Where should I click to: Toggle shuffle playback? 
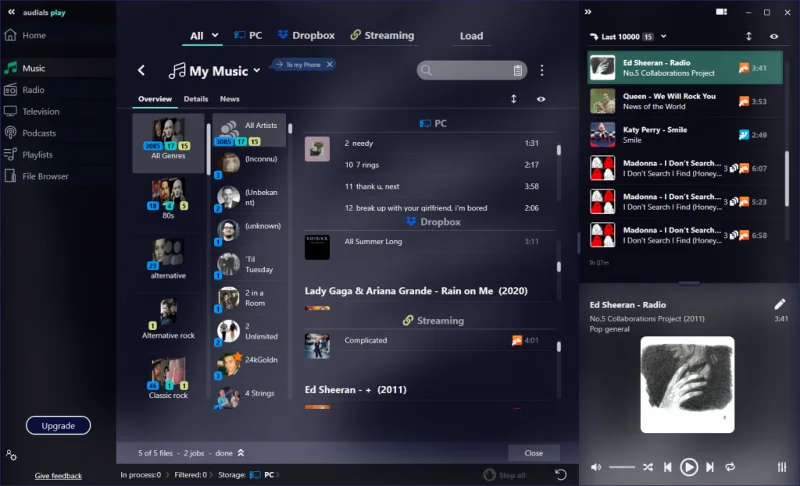pos(647,467)
